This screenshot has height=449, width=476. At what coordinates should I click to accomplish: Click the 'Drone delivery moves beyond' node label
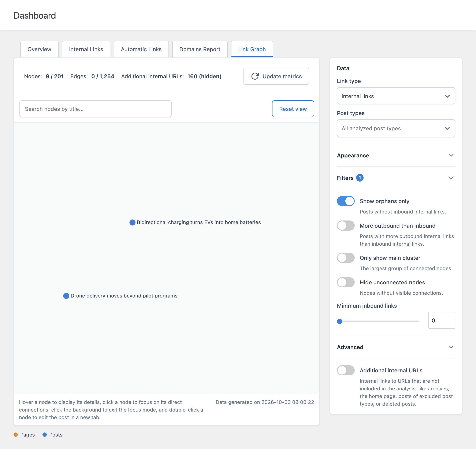click(124, 296)
